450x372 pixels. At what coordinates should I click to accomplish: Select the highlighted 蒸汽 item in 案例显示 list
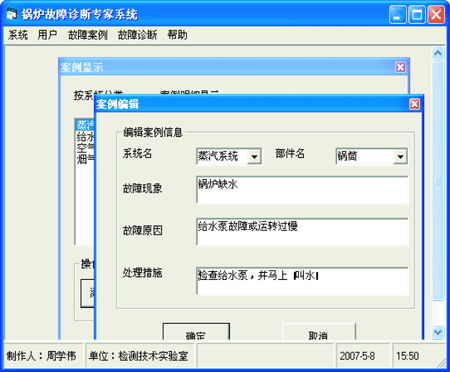85,125
